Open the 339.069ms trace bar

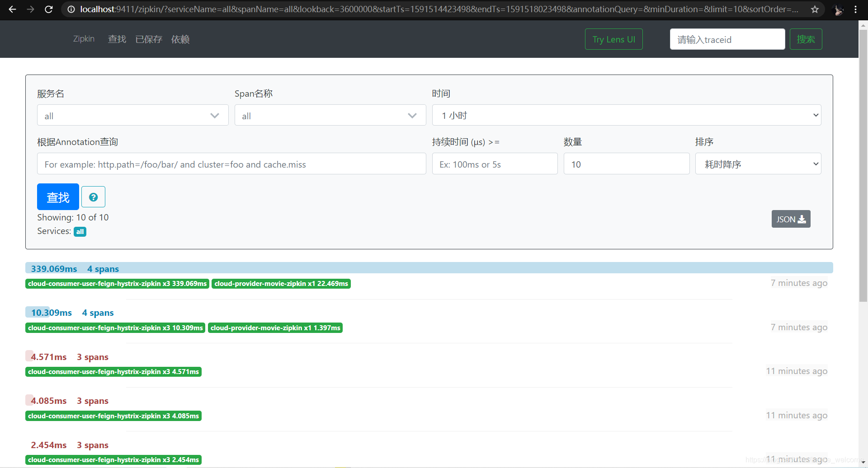429,268
